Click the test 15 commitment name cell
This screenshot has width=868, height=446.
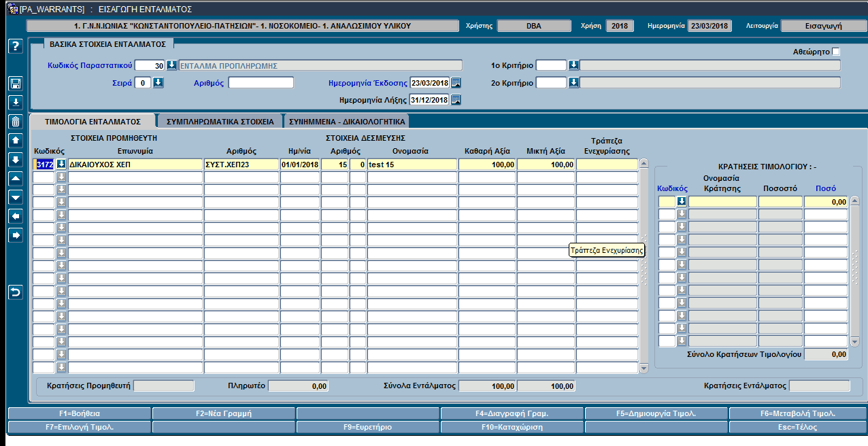(x=412, y=165)
